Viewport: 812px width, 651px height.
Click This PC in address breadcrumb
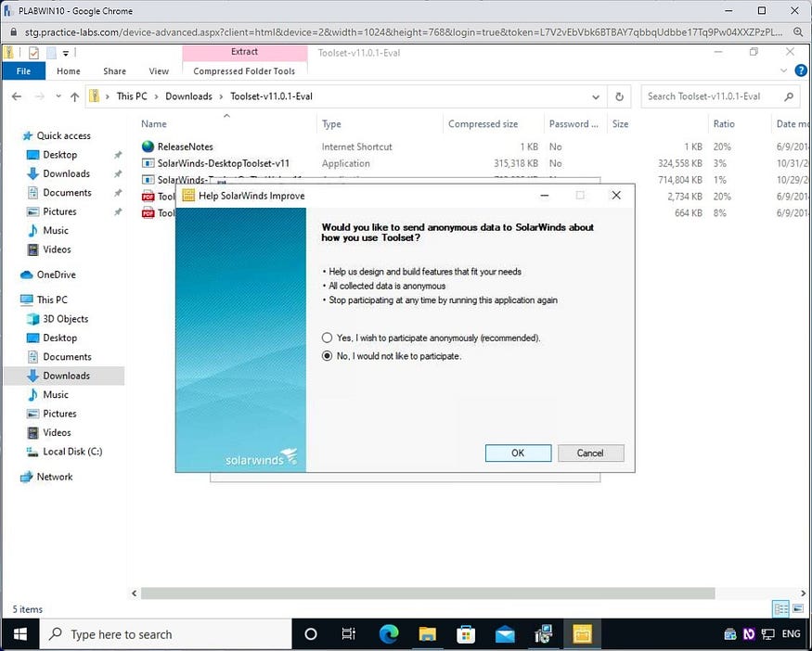(132, 96)
